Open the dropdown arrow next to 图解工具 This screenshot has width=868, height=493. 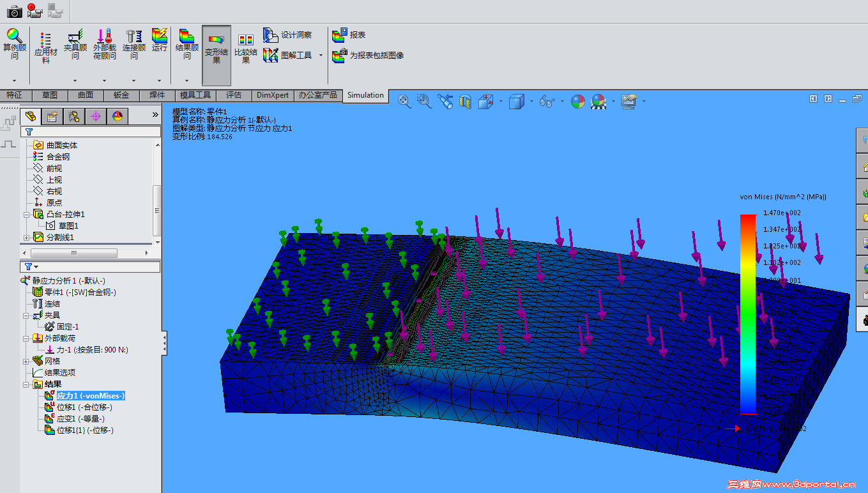pos(321,56)
